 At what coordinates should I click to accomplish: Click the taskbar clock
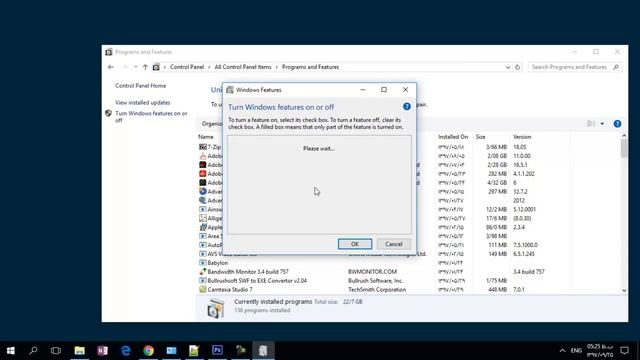tap(600, 351)
